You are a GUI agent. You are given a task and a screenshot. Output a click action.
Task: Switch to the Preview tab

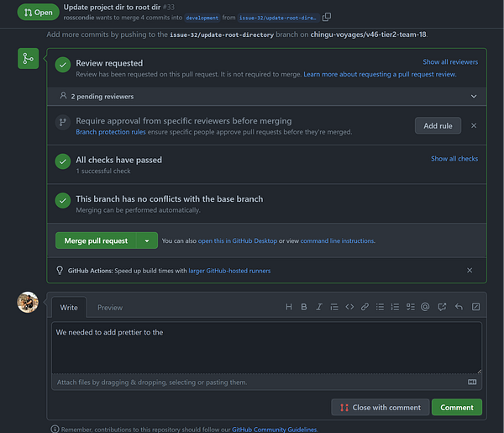tap(110, 308)
